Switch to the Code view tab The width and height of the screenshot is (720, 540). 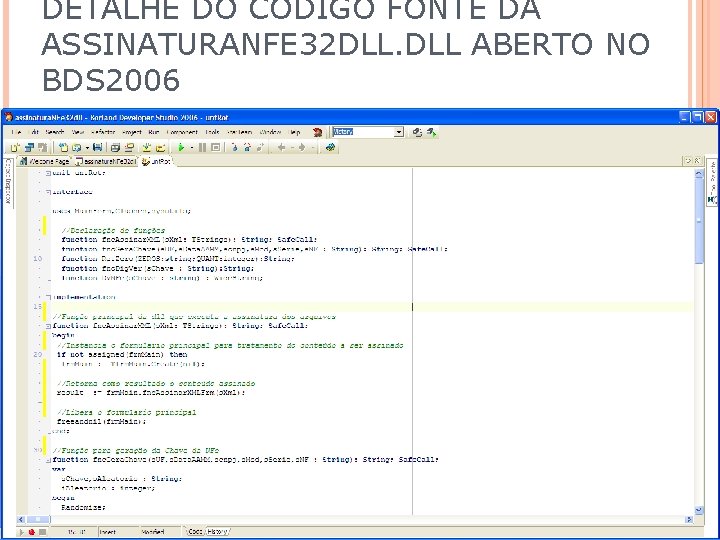(195, 531)
